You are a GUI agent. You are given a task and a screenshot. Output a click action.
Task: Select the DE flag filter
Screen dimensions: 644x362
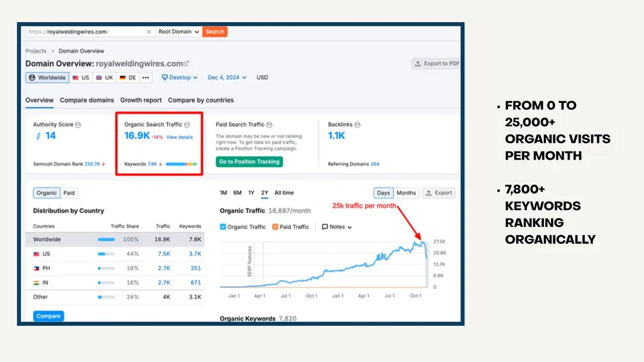[x=128, y=78]
